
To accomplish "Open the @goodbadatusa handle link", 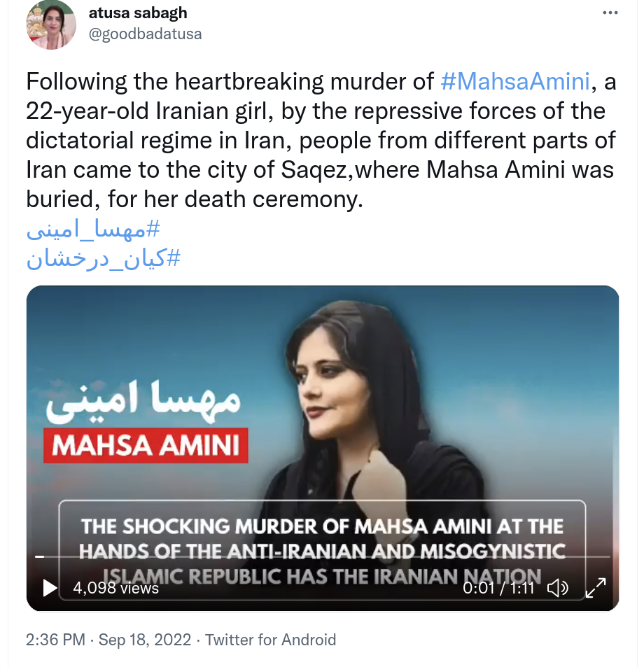I will tap(145, 34).
